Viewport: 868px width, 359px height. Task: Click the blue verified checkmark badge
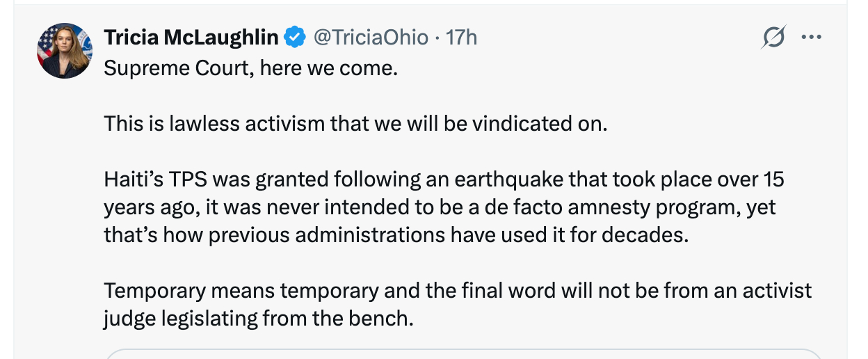click(x=296, y=37)
